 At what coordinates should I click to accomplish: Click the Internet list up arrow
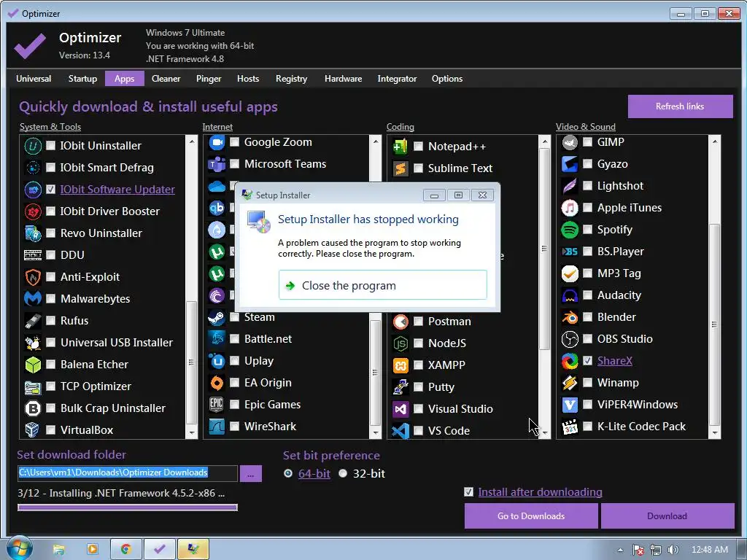point(376,141)
